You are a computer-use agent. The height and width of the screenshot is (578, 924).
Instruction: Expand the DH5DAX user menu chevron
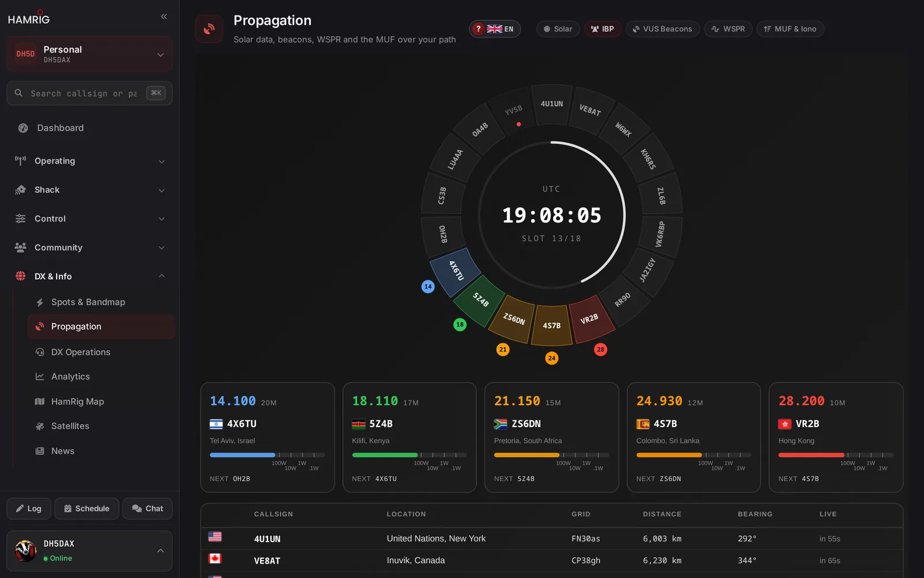[x=161, y=551]
